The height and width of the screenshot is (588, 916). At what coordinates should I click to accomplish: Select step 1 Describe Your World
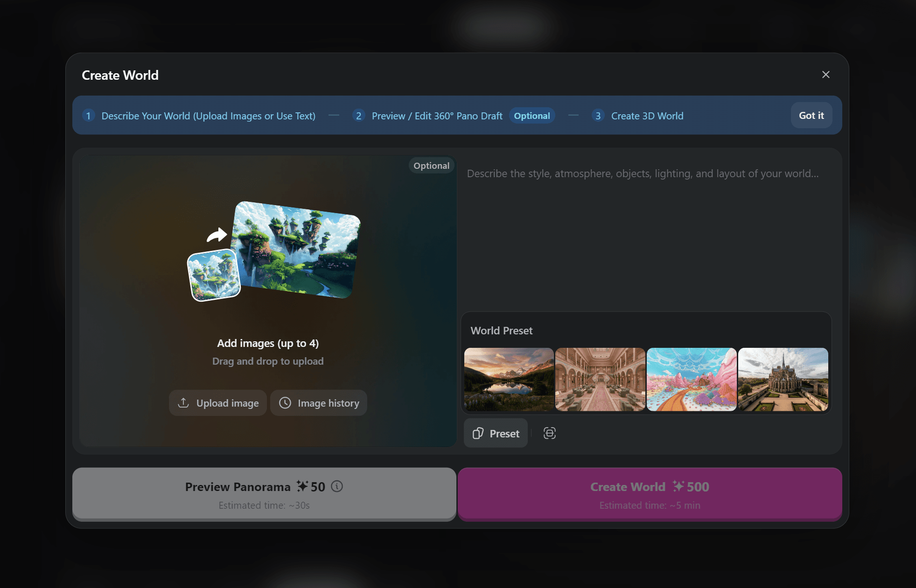tap(199, 116)
